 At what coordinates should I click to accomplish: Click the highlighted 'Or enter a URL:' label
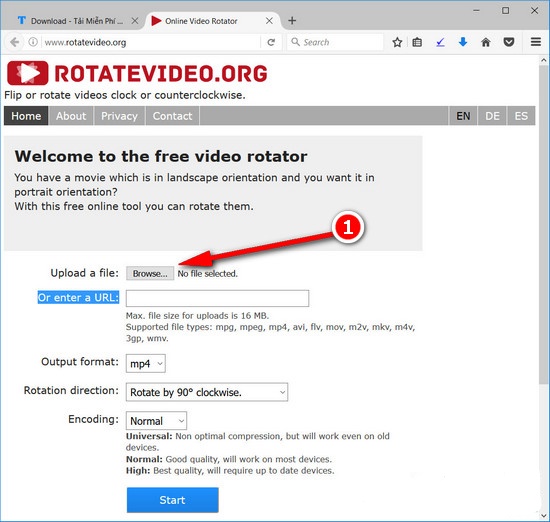(x=78, y=297)
